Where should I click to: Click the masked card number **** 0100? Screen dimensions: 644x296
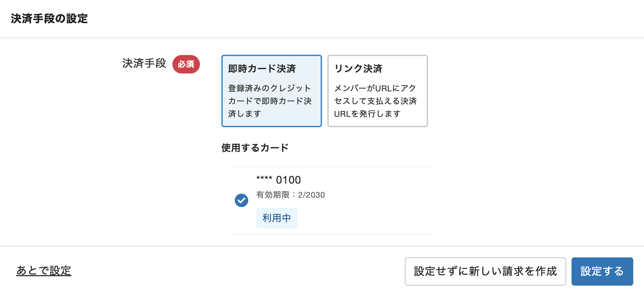[278, 180]
